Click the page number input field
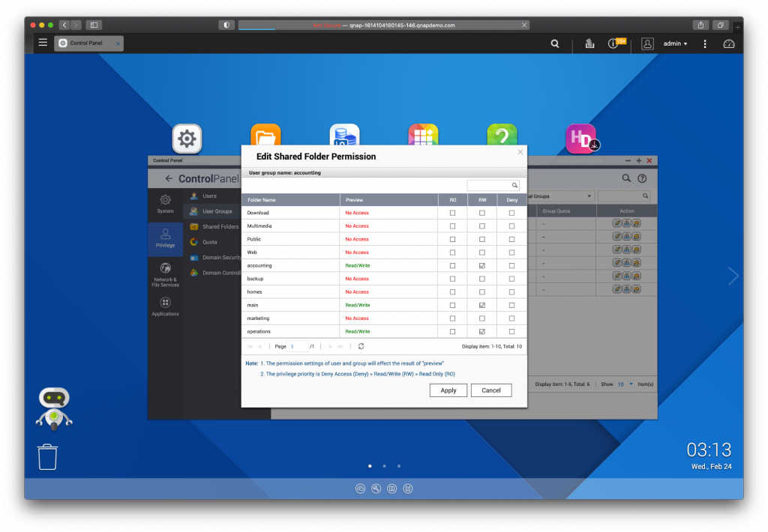Screen dimensions: 768x532 [298, 346]
